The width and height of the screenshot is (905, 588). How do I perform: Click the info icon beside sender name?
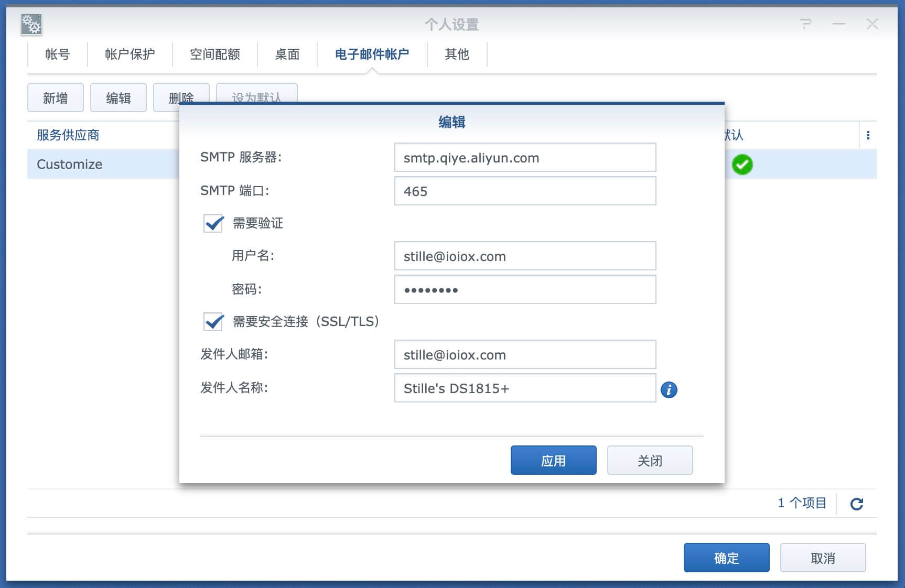click(669, 389)
